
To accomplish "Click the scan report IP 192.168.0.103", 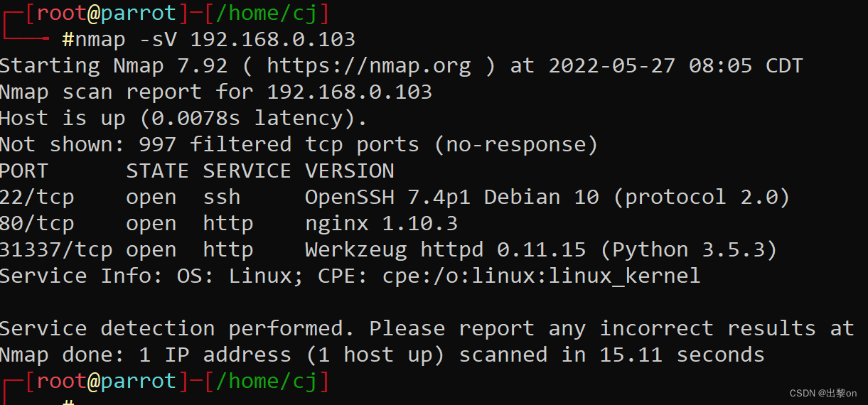I will tap(349, 92).
